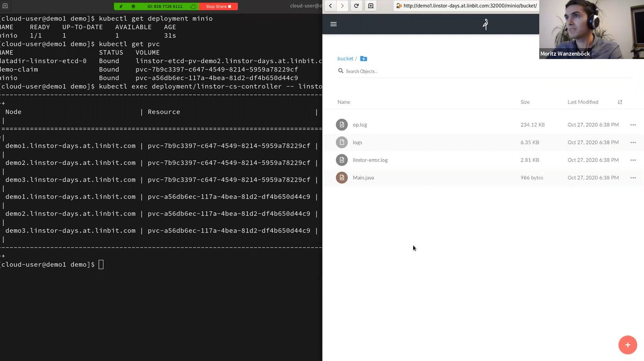Sort objects by Last Modified column
Image resolution: width=644 pixels, height=361 pixels.
click(x=583, y=102)
